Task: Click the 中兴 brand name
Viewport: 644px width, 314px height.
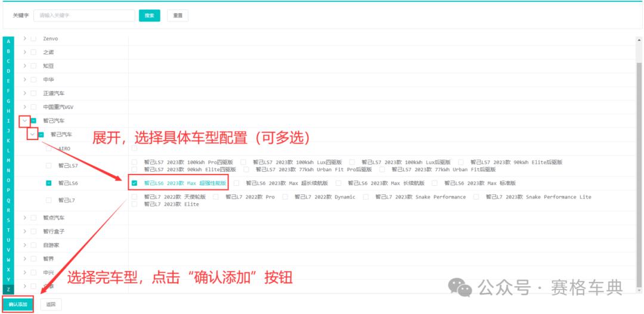Action: click(x=48, y=272)
